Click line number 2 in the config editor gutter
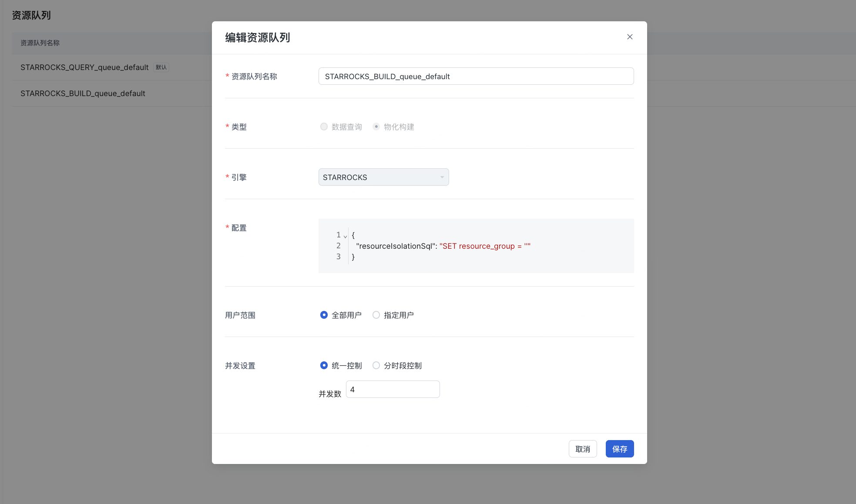 (x=338, y=246)
